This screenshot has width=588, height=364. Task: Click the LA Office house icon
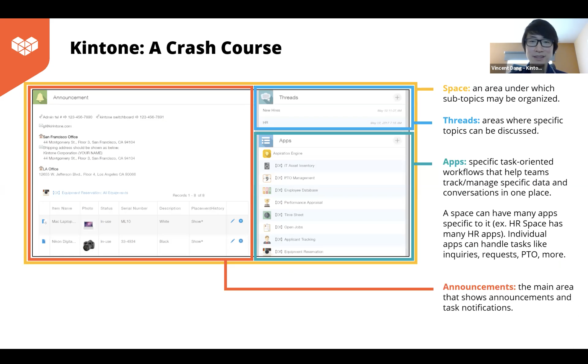pos(41,168)
